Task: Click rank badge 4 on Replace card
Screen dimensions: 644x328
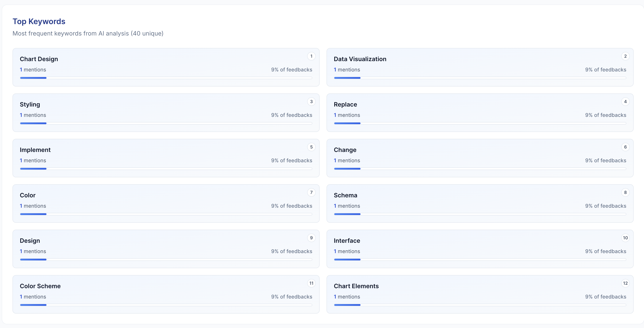Action: [625, 102]
